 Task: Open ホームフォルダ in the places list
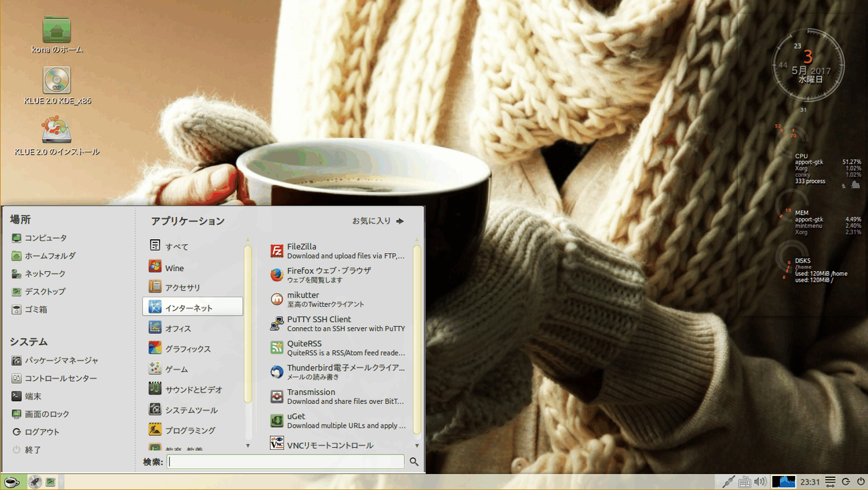coord(43,256)
